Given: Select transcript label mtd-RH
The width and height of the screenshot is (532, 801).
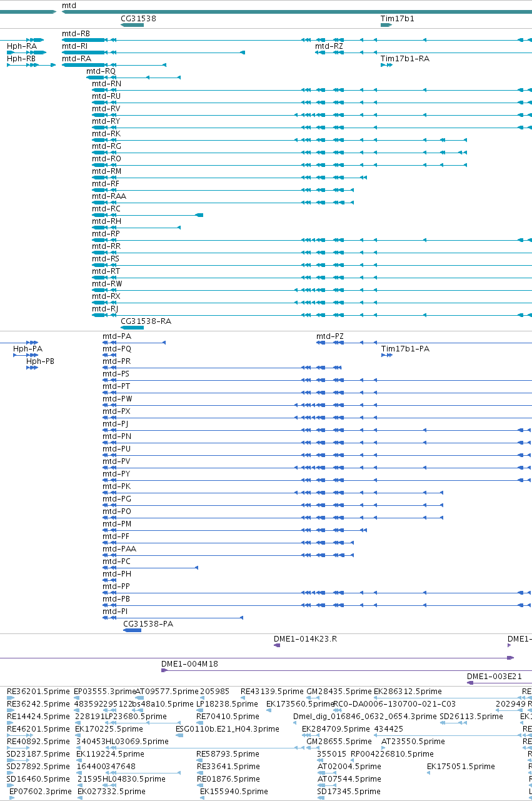Looking at the screenshot, I should click(x=106, y=221).
